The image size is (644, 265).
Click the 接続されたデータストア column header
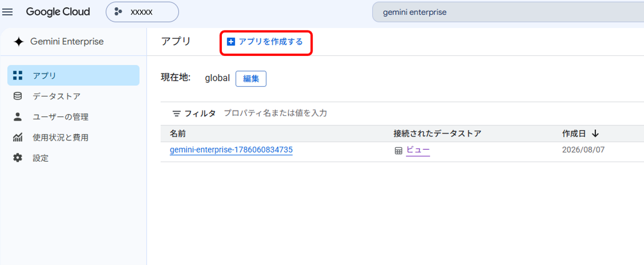[x=437, y=134]
